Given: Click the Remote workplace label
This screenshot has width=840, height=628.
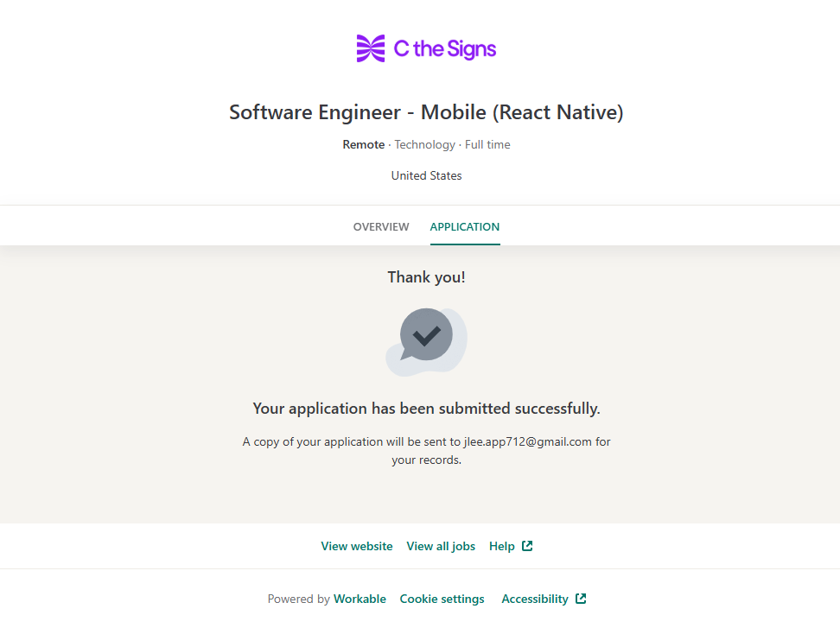Looking at the screenshot, I should click(x=363, y=144).
